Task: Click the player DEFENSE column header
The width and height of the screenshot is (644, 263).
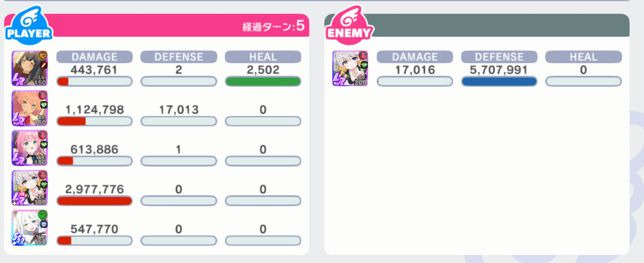Action: [179, 57]
